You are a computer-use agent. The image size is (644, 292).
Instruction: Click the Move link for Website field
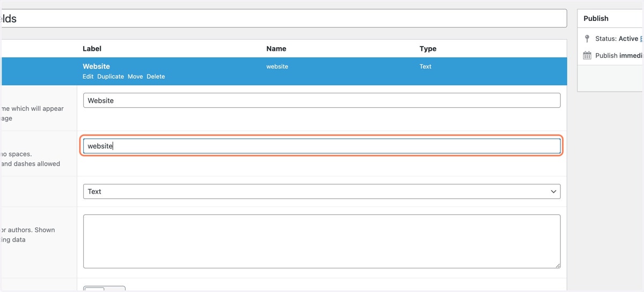click(135, 77)
